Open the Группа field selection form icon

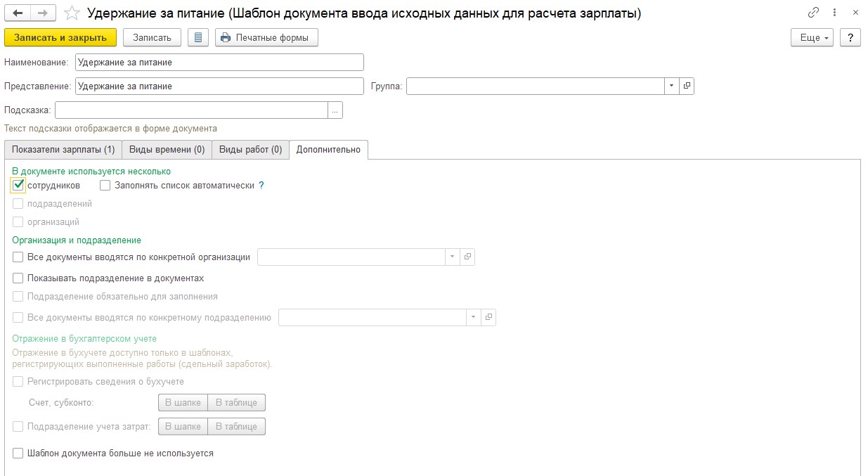[x=687, y=86]
